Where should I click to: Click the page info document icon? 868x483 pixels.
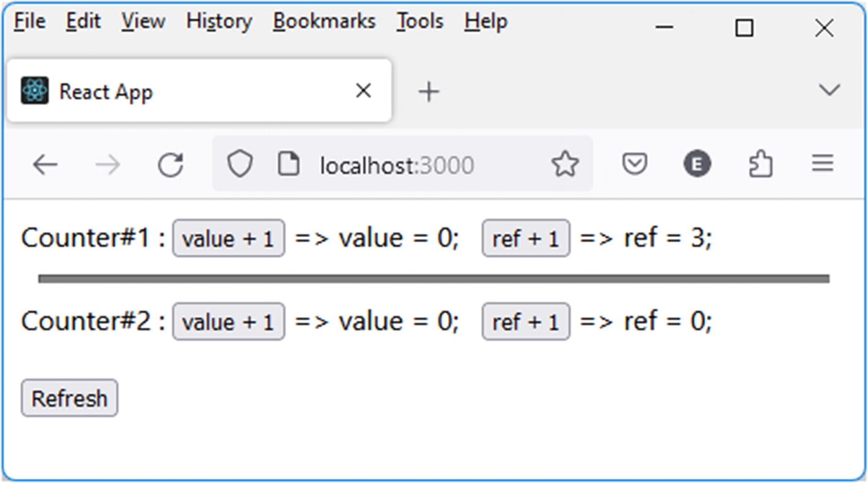(x=288, y=164)
